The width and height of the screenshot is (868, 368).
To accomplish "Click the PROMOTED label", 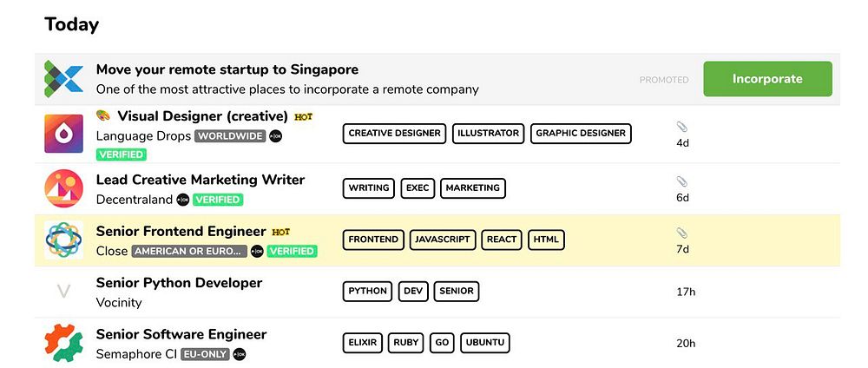I will click(664, 80).
